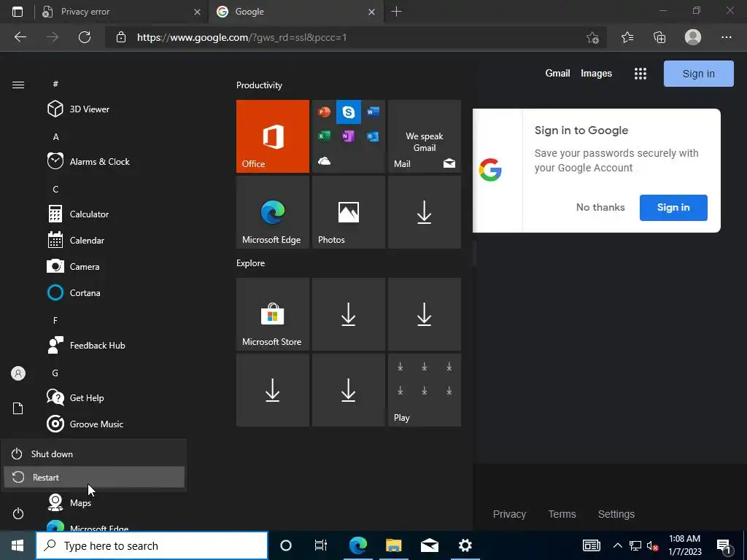Open File Explorer from taskbar
747x560 pixels.
(393, 545)
